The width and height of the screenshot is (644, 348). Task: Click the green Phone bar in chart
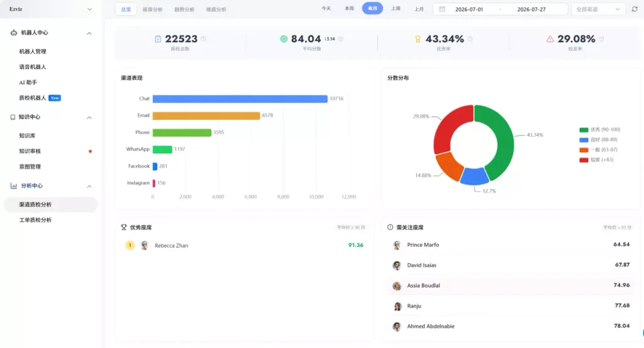tap(182, 133)
